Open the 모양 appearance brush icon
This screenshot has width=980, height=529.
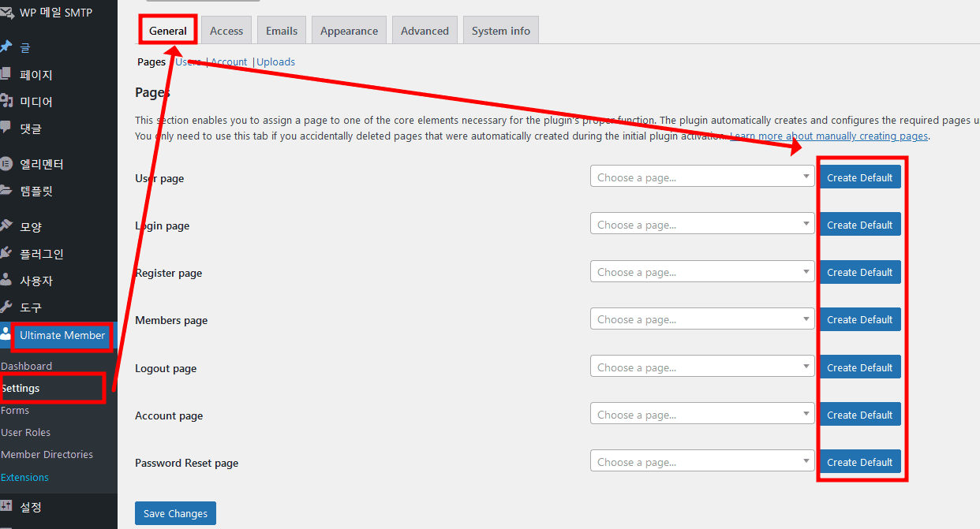[6, 227]
